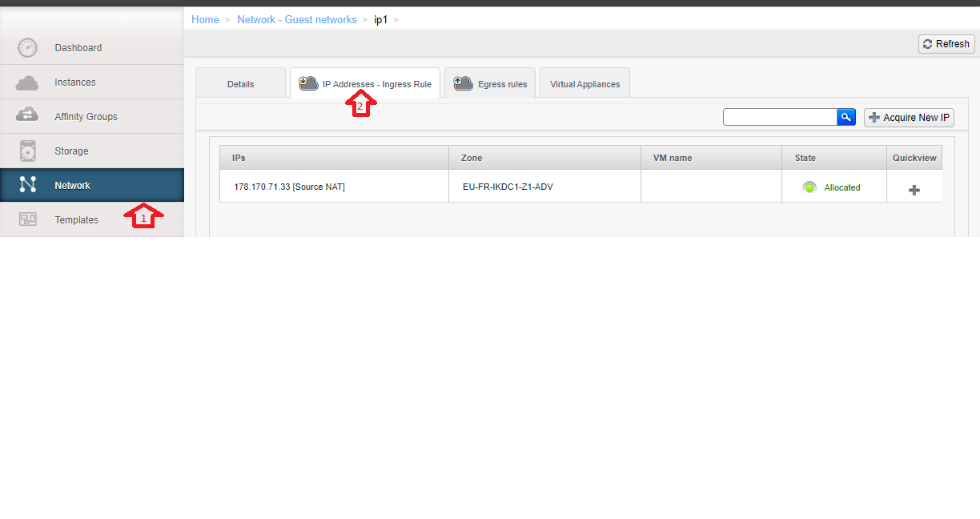Click the Egress rules cloud icon
The height and width of the screenshot is (519, 980).
[x=463, y=83]
